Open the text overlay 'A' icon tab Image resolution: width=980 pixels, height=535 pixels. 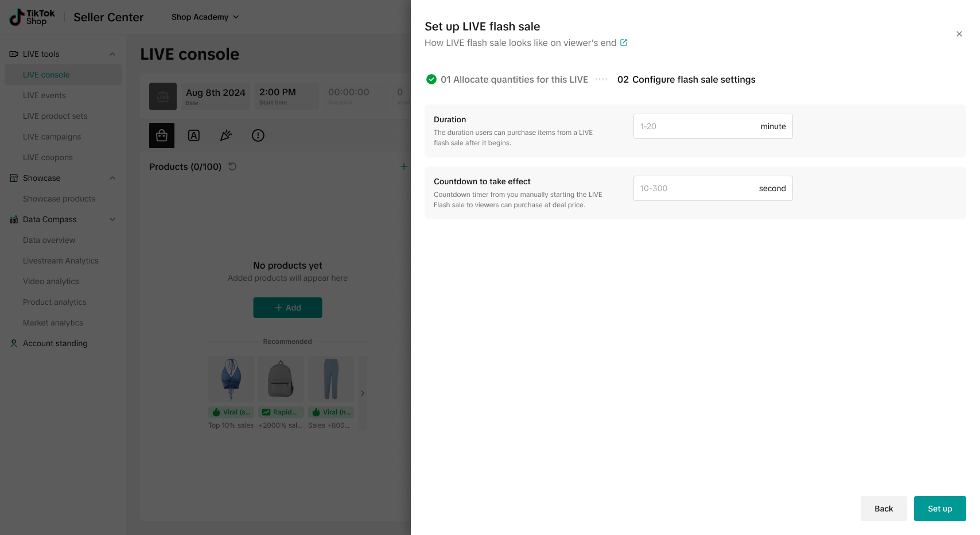[x=194, y=135]
